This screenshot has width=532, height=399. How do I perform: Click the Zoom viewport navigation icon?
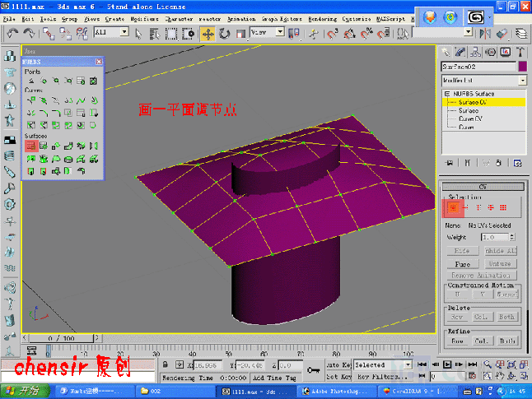tap(488, 364)
